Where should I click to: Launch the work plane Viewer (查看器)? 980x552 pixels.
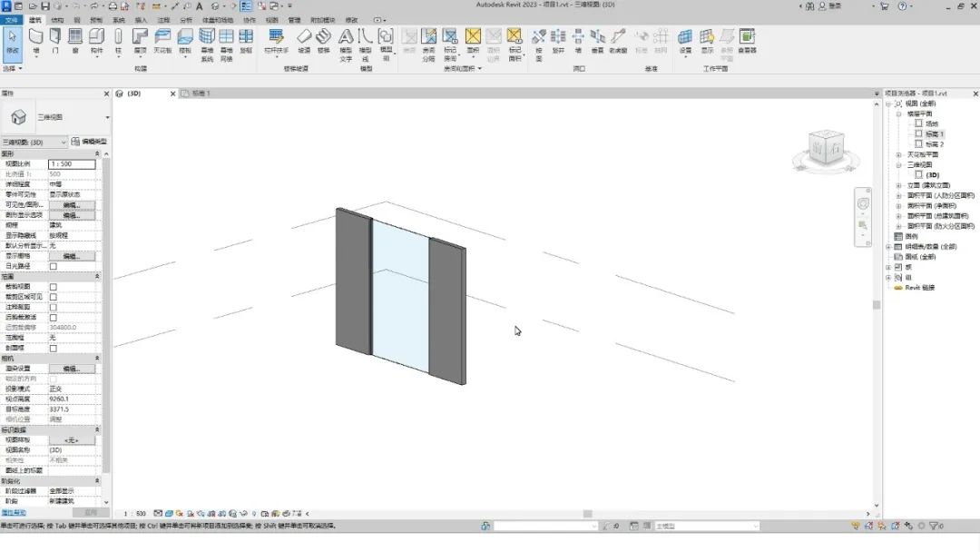tap(748, 41)
